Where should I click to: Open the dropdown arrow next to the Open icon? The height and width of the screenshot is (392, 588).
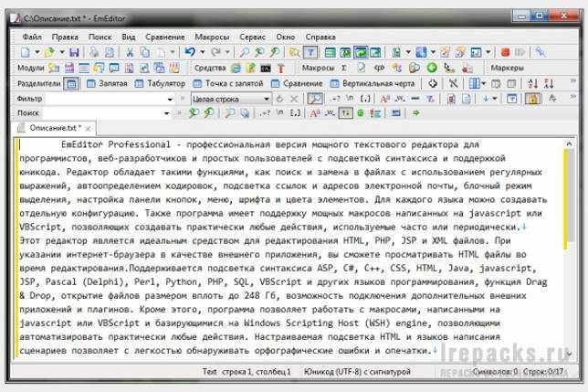[x=61, y=52]
